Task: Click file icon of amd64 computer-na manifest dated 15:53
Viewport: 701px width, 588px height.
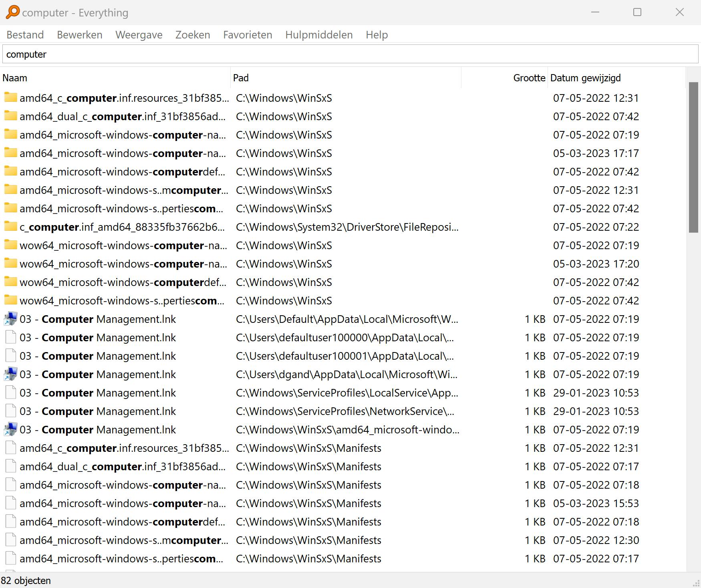Action: point(10,503)
